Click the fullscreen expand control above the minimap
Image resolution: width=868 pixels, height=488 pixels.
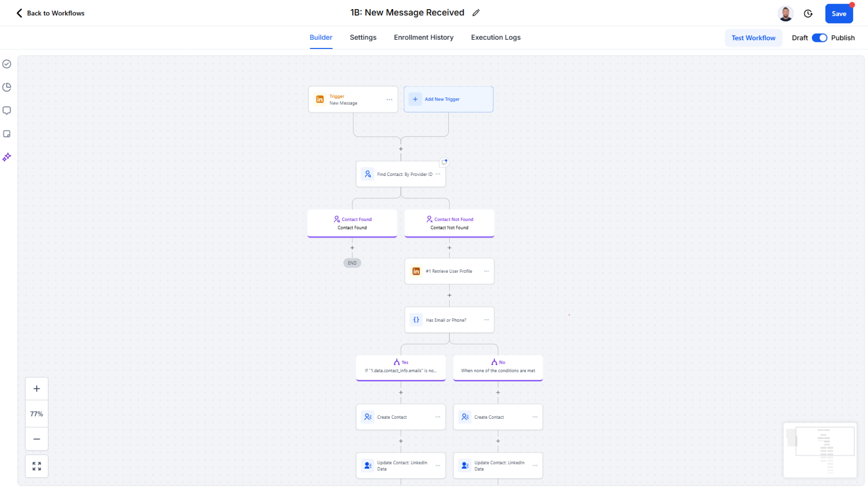point(36,466)
